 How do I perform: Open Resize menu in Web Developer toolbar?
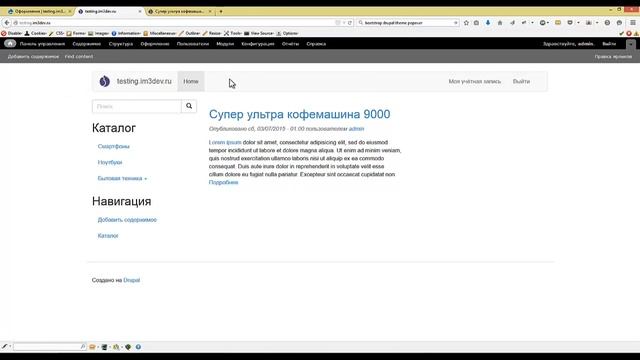click(x=212, y=33)
